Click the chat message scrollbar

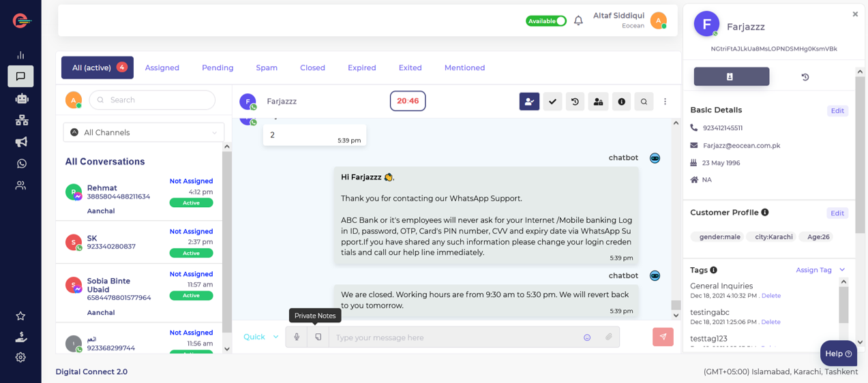676,305
